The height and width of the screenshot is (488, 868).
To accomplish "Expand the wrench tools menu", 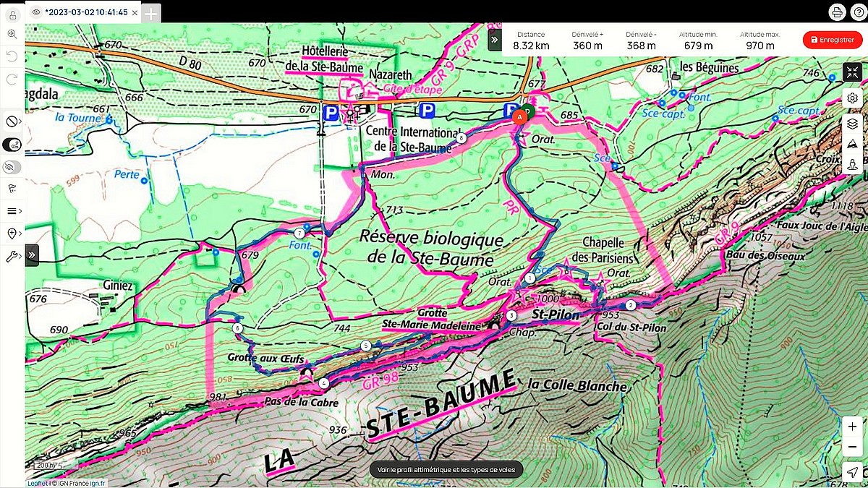I will tap(12, 256).
